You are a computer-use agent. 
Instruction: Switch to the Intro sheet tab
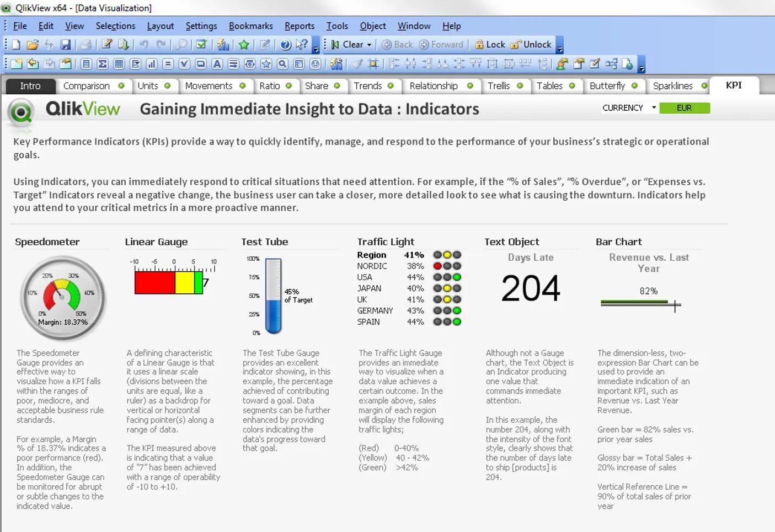[30, 86]
